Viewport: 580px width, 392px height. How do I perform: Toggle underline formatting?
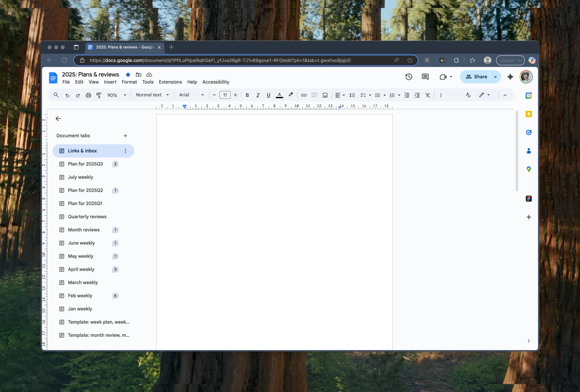tap(268, 95)
